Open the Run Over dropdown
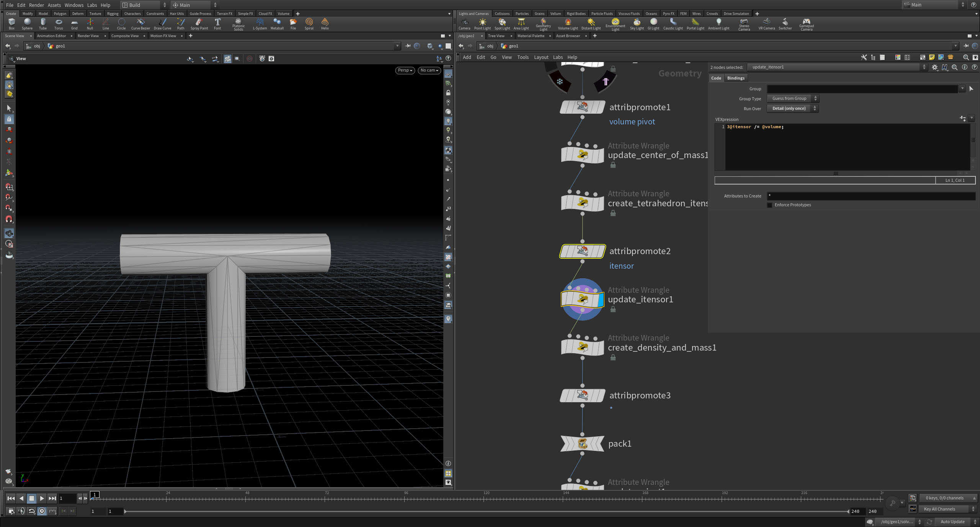 [792, 109]
